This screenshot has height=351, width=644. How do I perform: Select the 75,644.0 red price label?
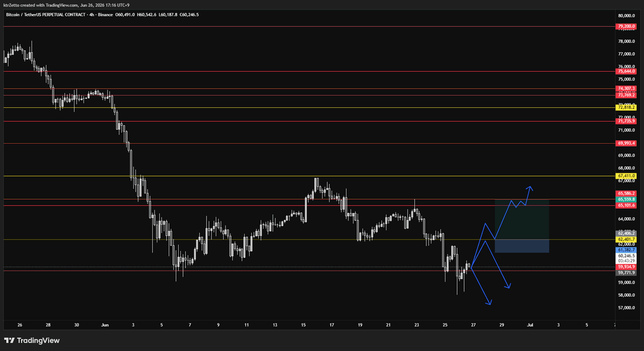[626, 71]
